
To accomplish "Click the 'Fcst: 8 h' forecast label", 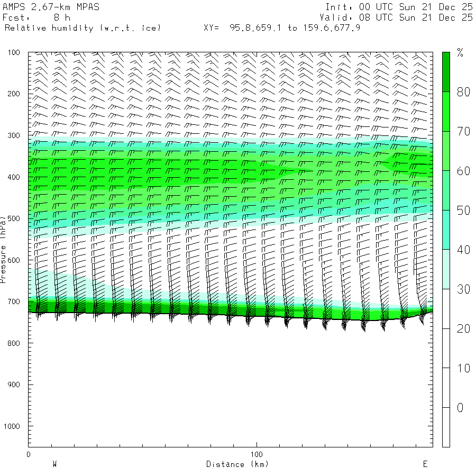I will click(x=36, y=17).
